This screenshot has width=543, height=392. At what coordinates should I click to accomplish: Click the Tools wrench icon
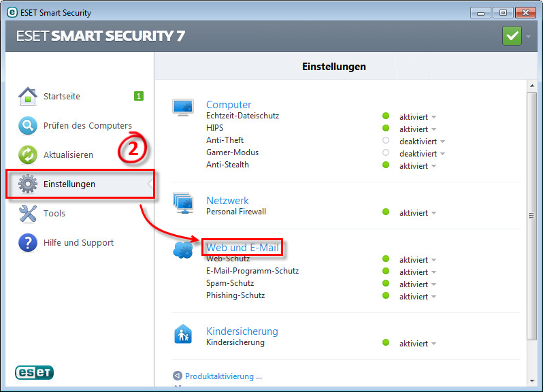27,214
